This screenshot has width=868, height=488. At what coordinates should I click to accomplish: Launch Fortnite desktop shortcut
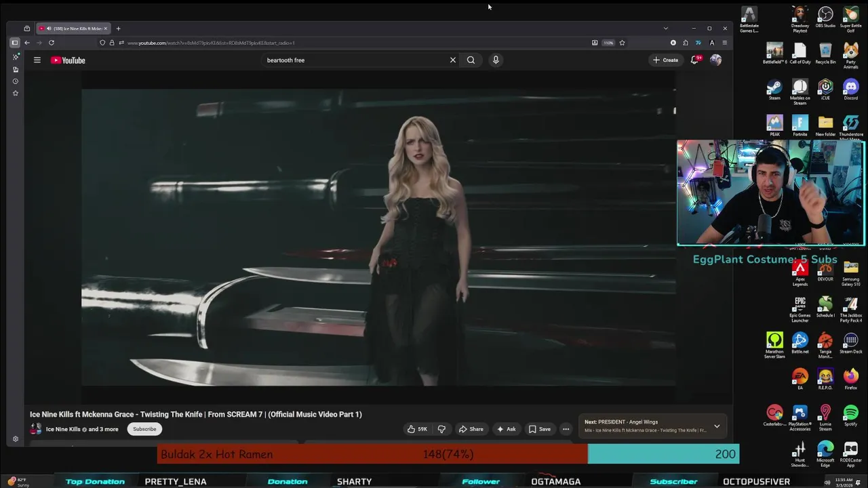(x=800, y=126)
